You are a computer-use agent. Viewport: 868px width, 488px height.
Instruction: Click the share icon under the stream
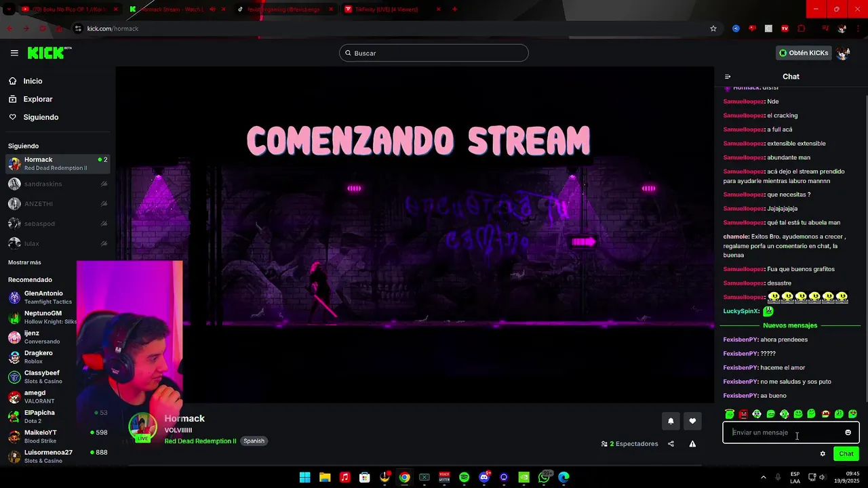pos(671,444)
